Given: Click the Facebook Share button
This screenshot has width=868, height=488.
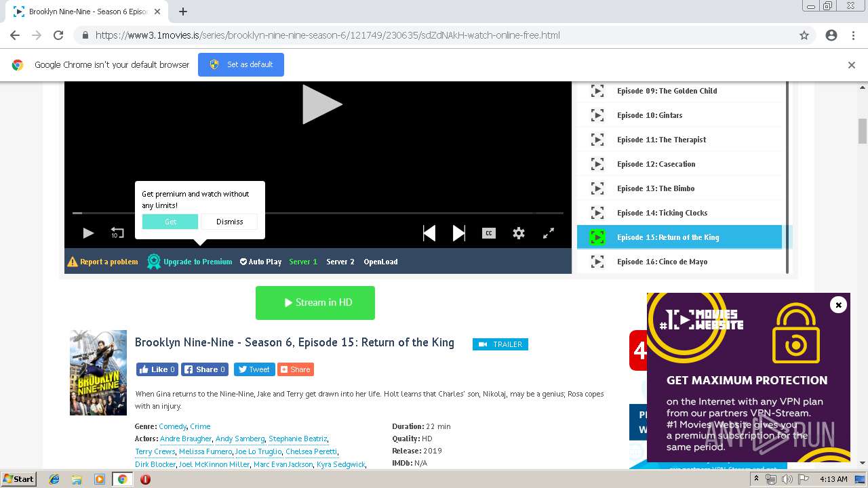Looking at the screenshot, I should 205,369.
